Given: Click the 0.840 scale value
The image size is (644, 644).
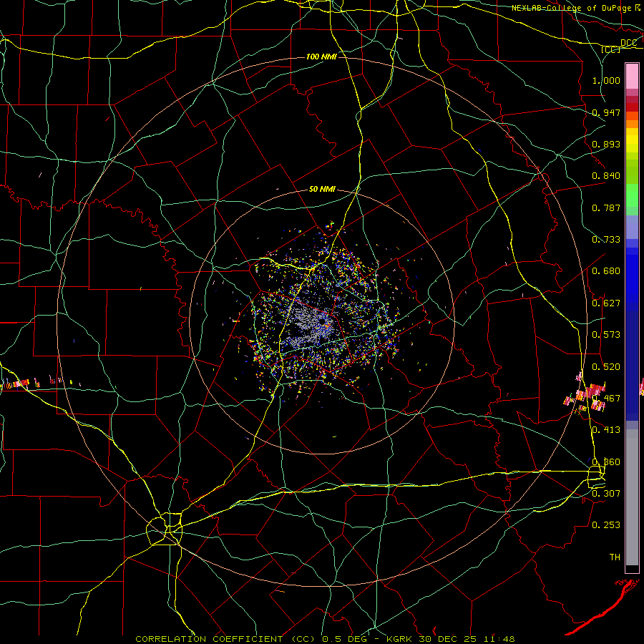Looking at the screenshot, I should [606, 176].
